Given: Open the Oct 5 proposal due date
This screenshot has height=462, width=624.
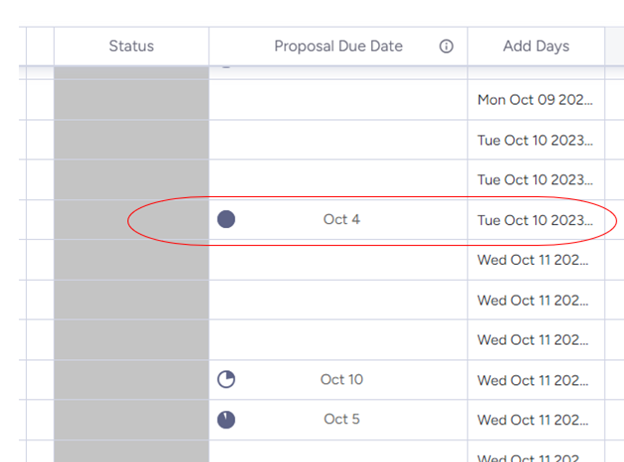Looking at the screenshot, I should coord(341,419).
